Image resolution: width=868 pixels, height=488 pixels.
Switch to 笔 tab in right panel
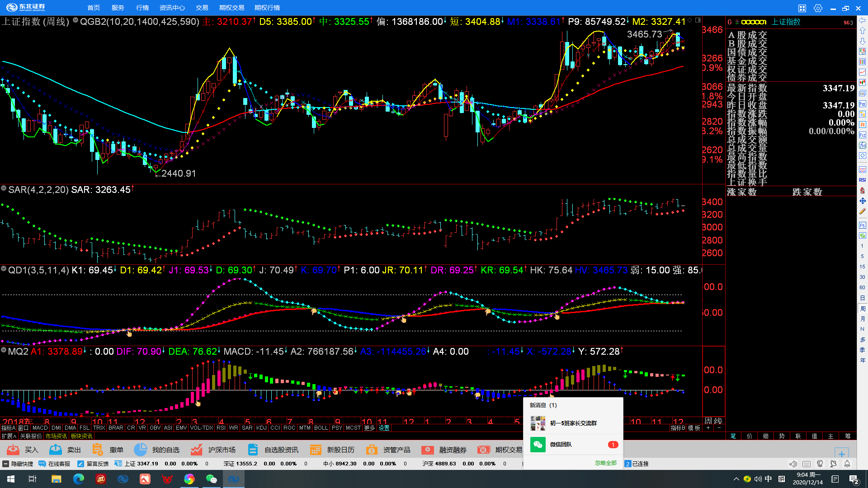[x=733, y=436]
